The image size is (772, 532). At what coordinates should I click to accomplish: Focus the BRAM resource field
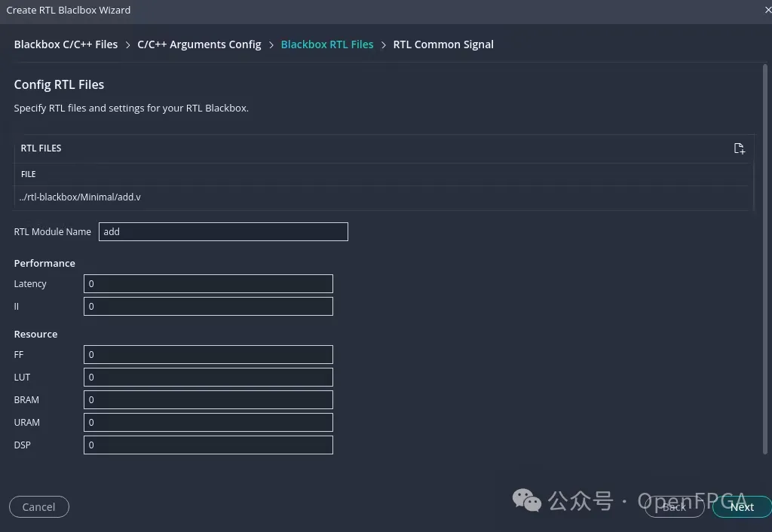[208, 400]
